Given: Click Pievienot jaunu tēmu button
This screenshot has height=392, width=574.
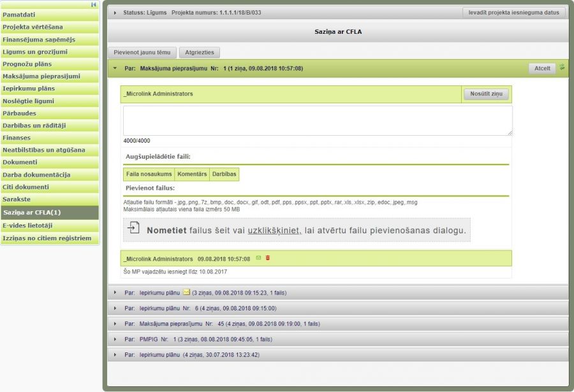Looking at the screenshot, I should [x=142, y=53].
